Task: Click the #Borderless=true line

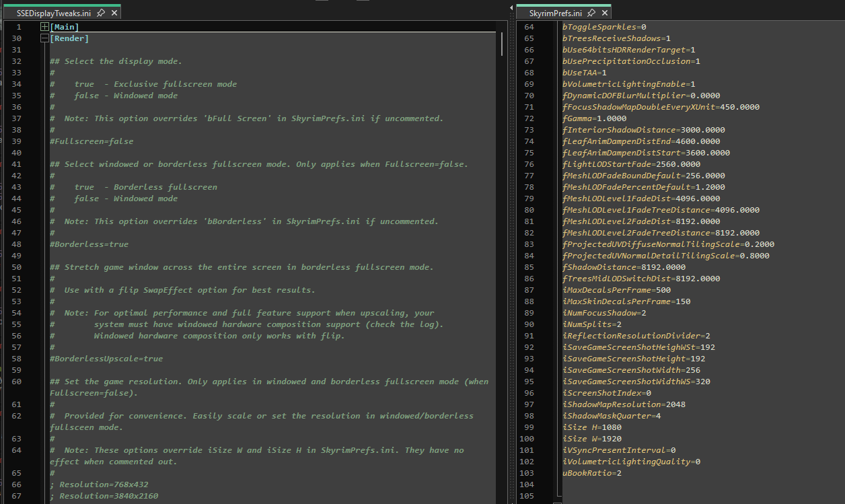Action: point(89,244)
